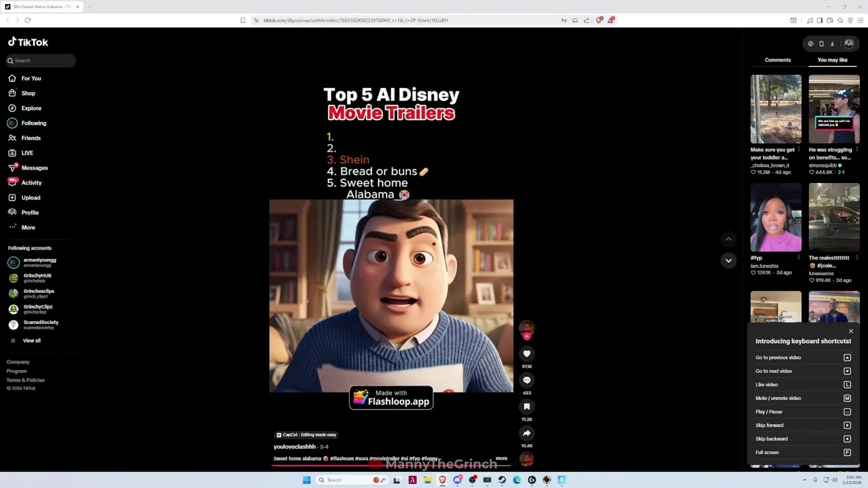Like the video with heart icon
The height and width of the screenshot is (488, 868).
pyautogui.click(x=527, y=354)
